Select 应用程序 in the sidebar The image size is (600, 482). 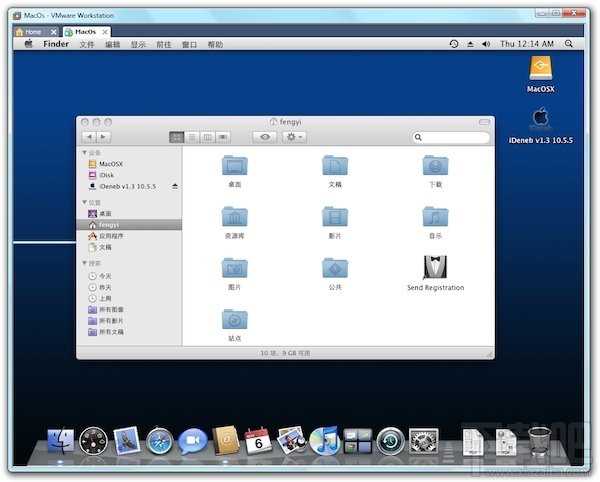[x=110, y=236]
